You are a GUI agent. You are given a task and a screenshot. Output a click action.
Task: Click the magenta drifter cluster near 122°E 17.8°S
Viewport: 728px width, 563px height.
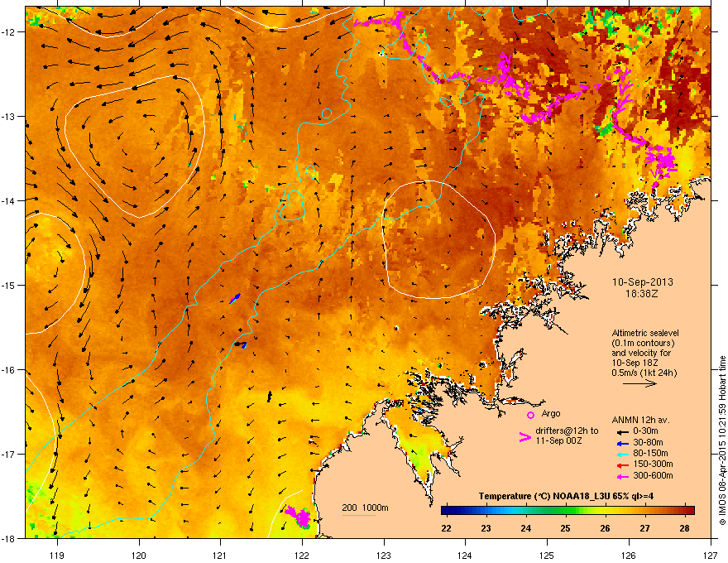(298, 517)
